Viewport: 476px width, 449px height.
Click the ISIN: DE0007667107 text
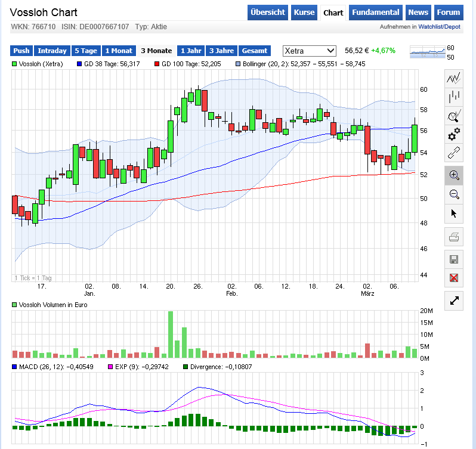click(x=95, y=27)
